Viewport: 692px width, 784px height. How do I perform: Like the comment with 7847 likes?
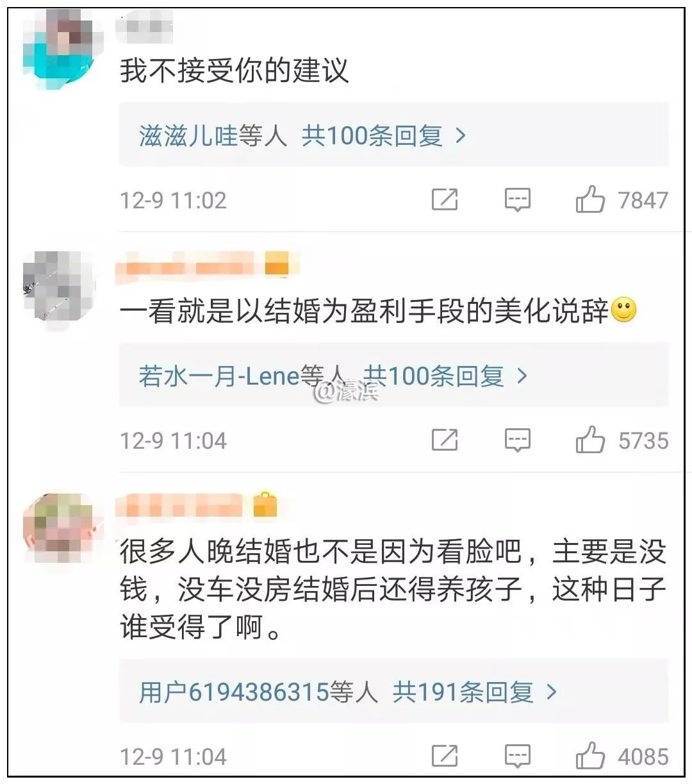pyautogui.click(x=590, y=199)
